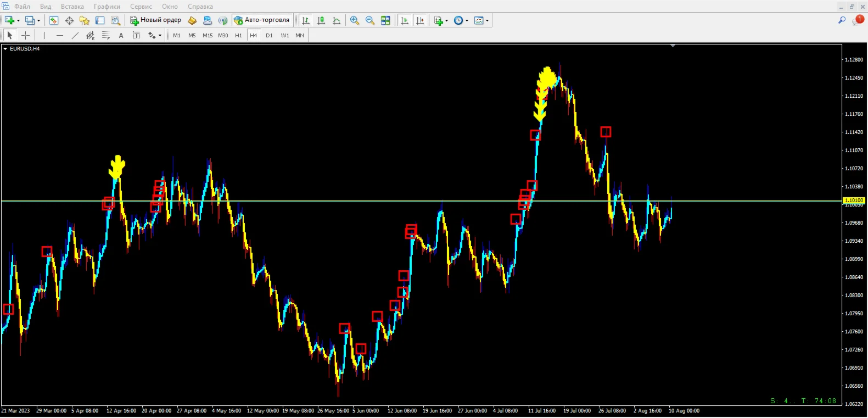Switch to candlestick chart display
Viewport: 868px width, 418px height.
(x=322, y=20)
